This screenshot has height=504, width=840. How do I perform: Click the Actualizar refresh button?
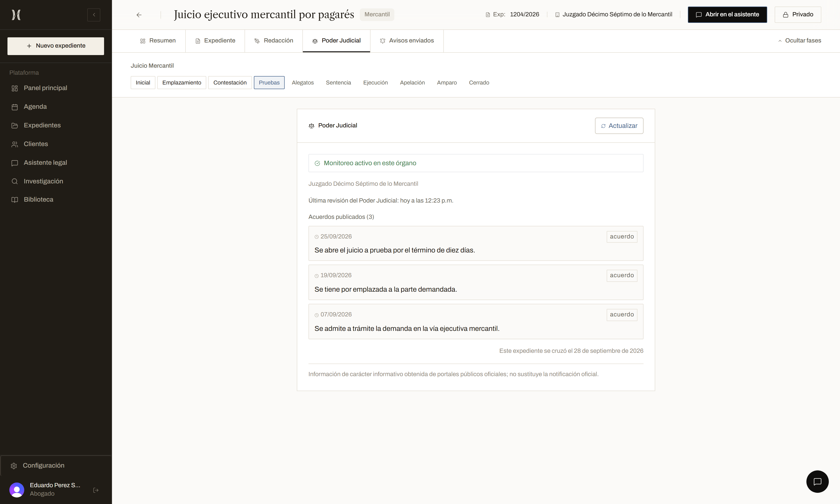[x=619, y=126]
